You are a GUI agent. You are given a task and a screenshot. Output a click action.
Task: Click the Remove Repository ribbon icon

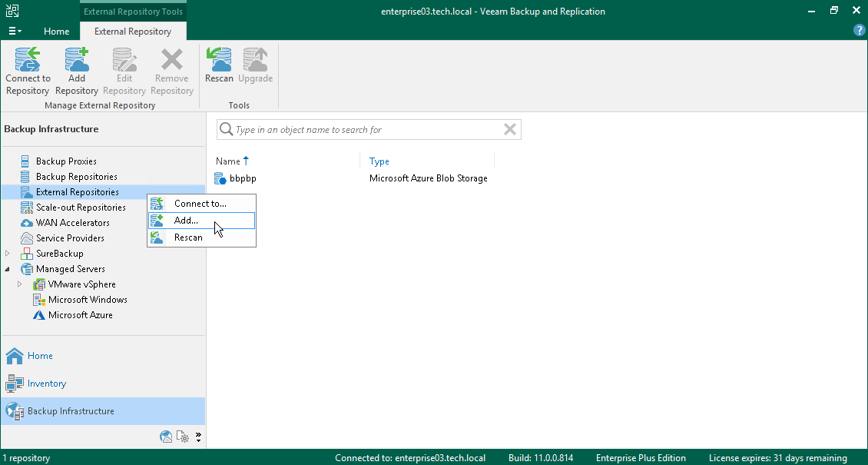coord(171,60)
